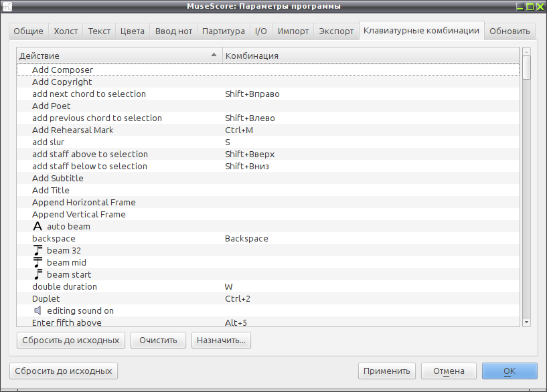Select the Add Rehearsal Mark row

pyautogui.click(x=268, y=130)
